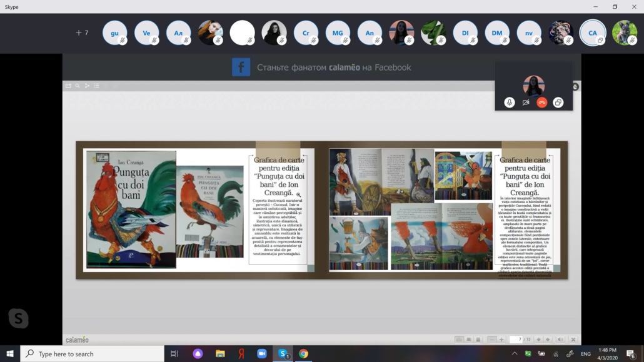Switch to stacked-rows Calaméo view mode

pos(478,339)
